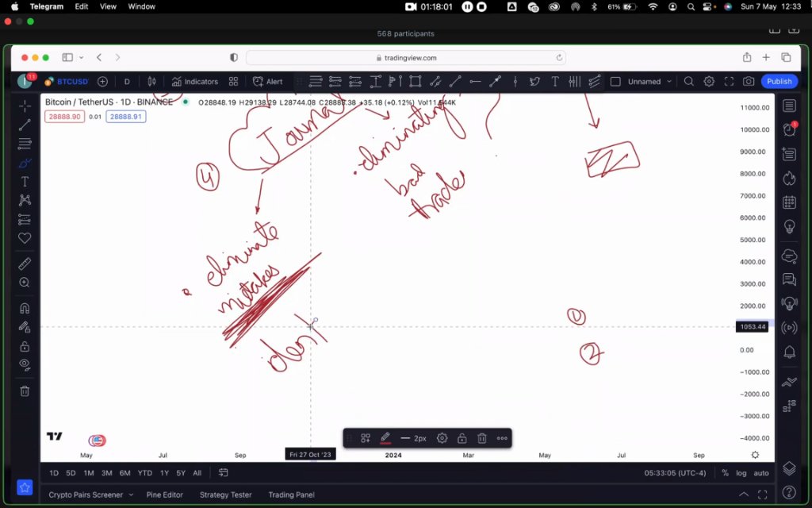Click the Safari address bar

coord(405,57)
